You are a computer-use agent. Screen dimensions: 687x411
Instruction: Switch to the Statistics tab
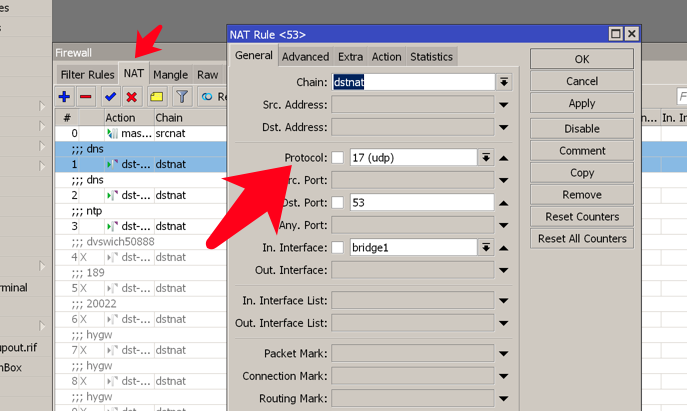(432, 57)
